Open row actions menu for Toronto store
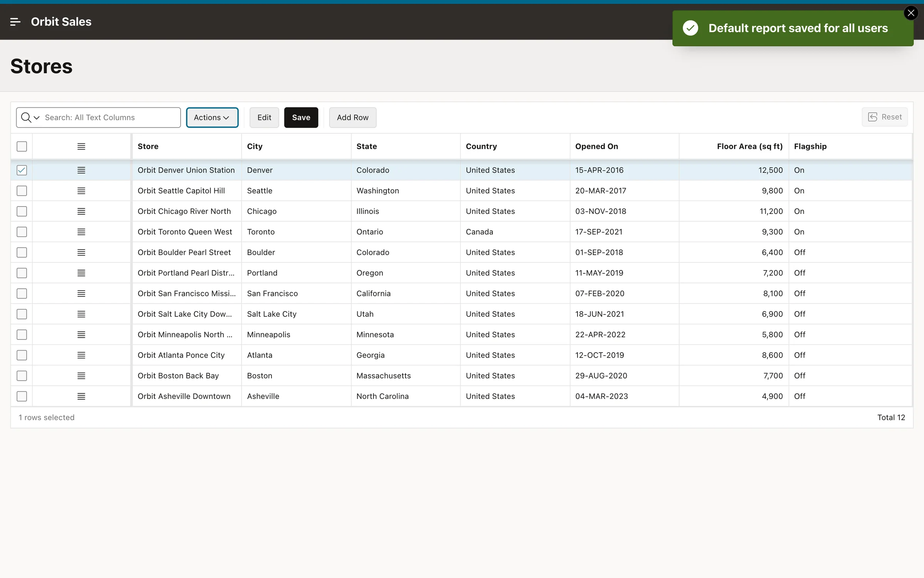 click(81, 232)
